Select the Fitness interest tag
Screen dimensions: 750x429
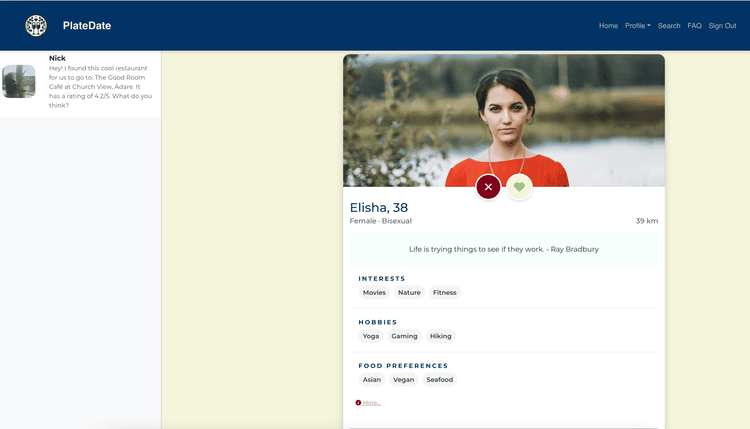pos(444,293)
